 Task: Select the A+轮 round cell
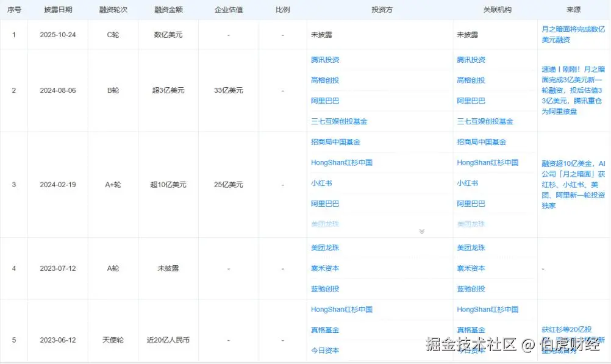point(113,185)
